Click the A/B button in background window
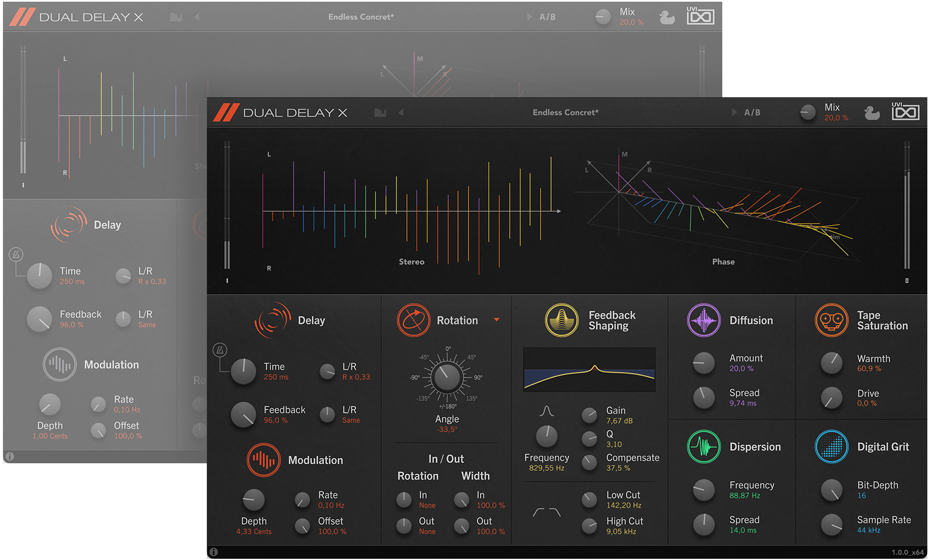This screenshot has width=932, height=560. (548, 17)
